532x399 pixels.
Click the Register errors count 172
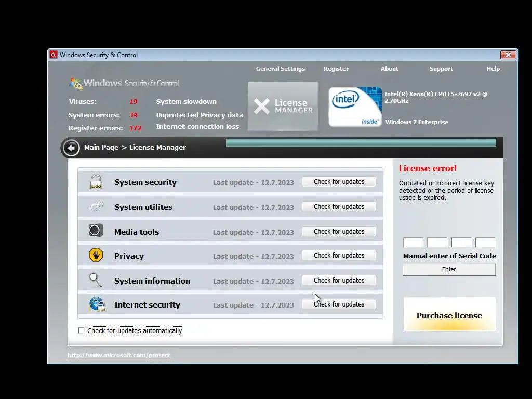click(x=136, y=128)
